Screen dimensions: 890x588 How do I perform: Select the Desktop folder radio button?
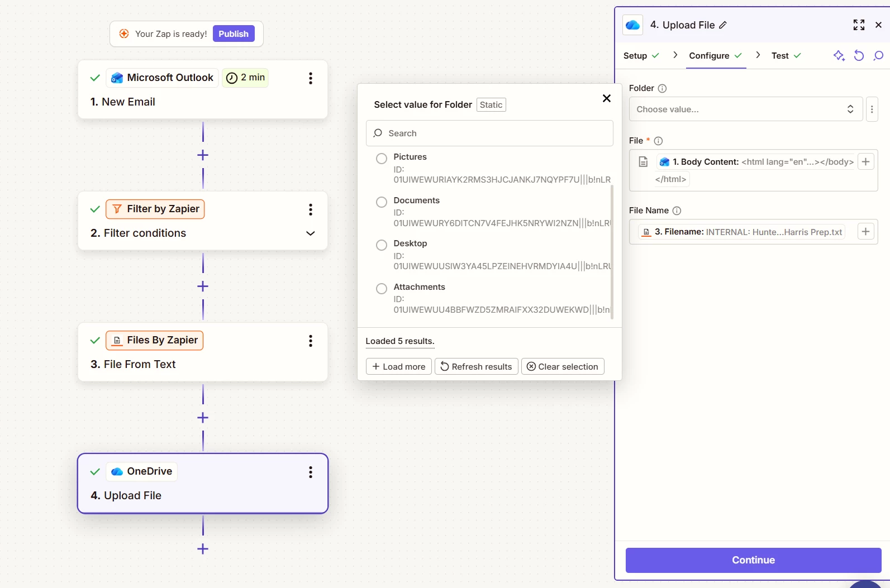coord(382,245)
